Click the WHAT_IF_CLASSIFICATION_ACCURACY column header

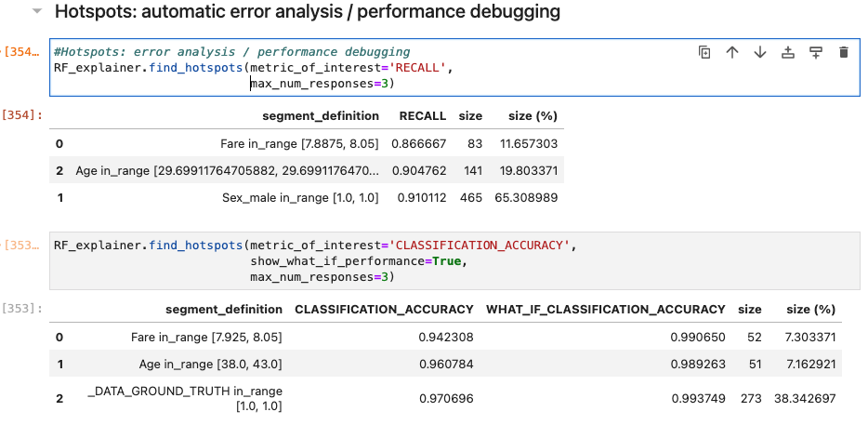pos(606,309)
